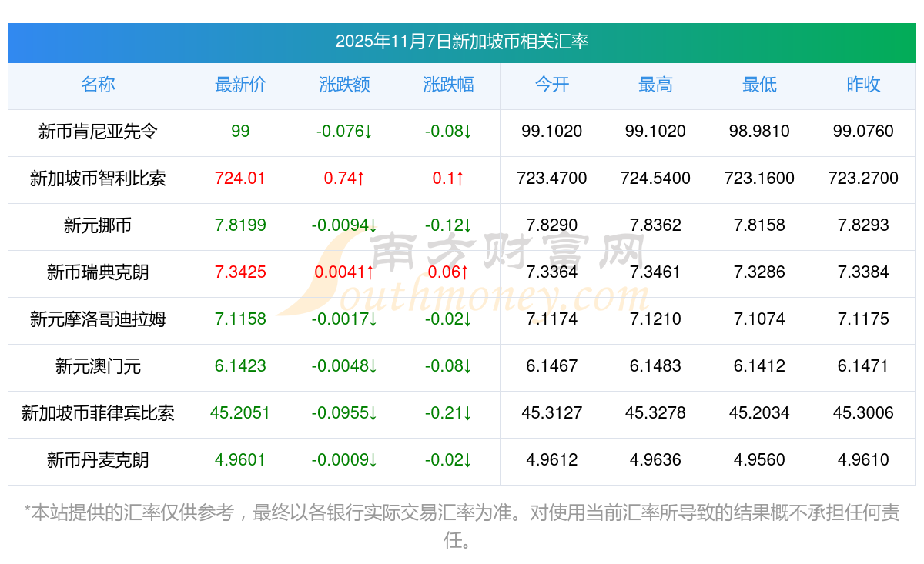Click the 最低 column header
Image resolution: width=924 pixels, height=564 pixels.
click(759, 85)
